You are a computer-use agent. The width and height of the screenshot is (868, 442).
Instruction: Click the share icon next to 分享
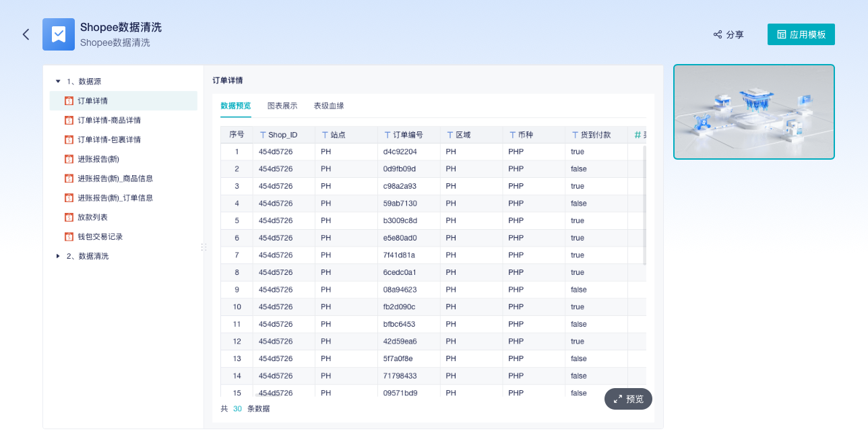point(718,34)
